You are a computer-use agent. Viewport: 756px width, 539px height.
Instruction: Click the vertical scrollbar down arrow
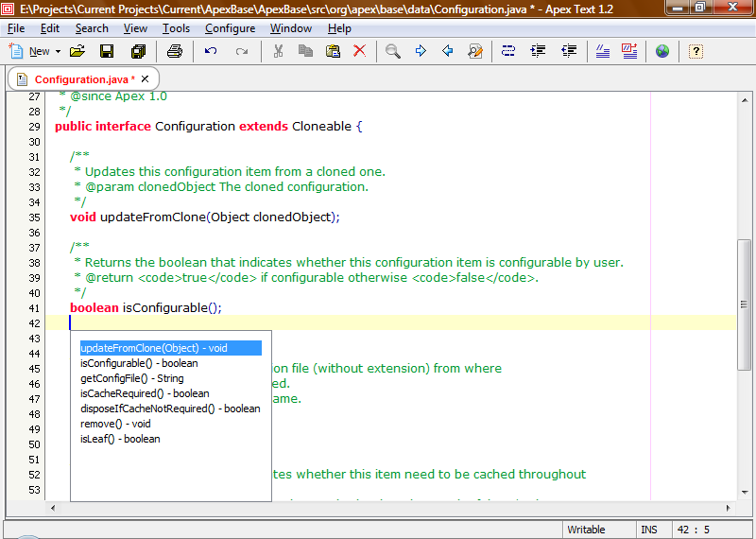[745, 493]
